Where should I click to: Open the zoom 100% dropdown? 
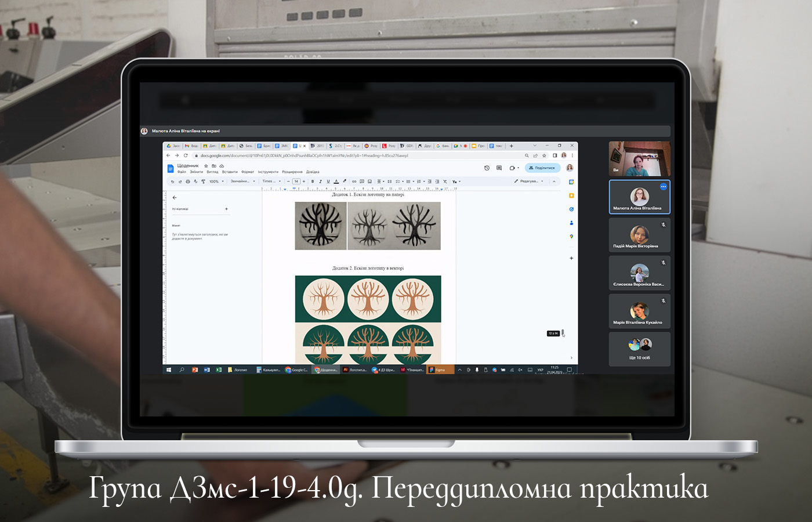coord(216,182)
